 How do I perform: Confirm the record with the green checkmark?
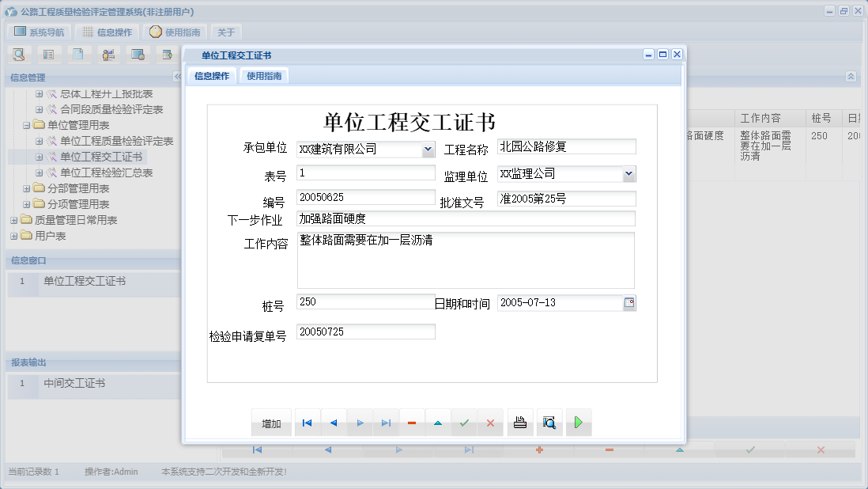pyautogui.click(x=464, y=422)
